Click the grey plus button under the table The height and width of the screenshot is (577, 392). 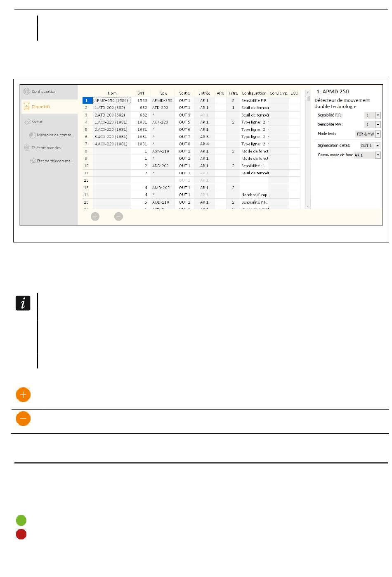95,216
